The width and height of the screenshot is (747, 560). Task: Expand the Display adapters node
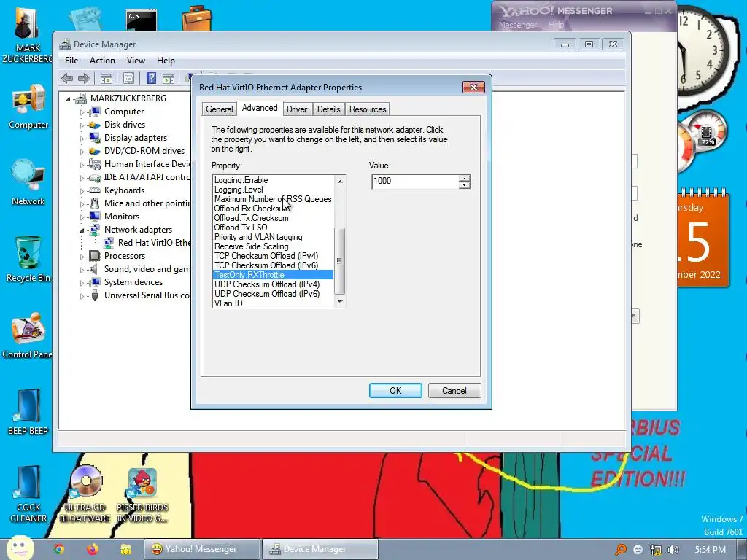click(x=82, y=139)
